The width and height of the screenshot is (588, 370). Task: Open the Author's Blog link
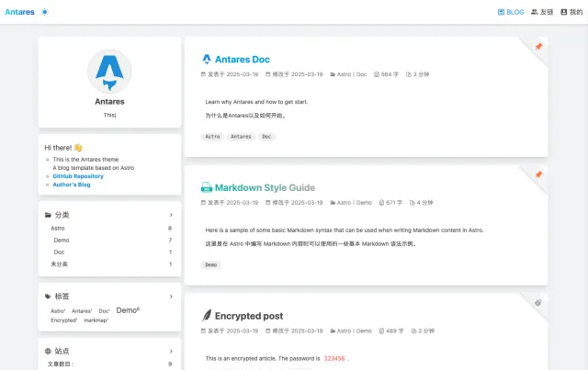coord(72,185)
